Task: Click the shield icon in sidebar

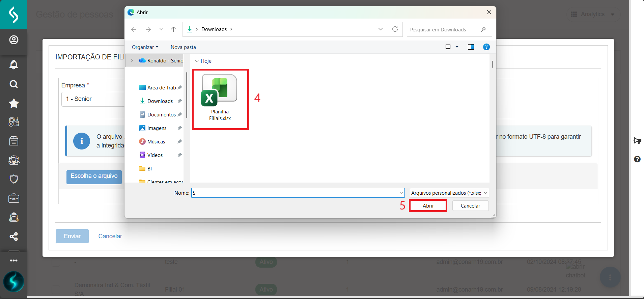Action: (x=13, y=179)
